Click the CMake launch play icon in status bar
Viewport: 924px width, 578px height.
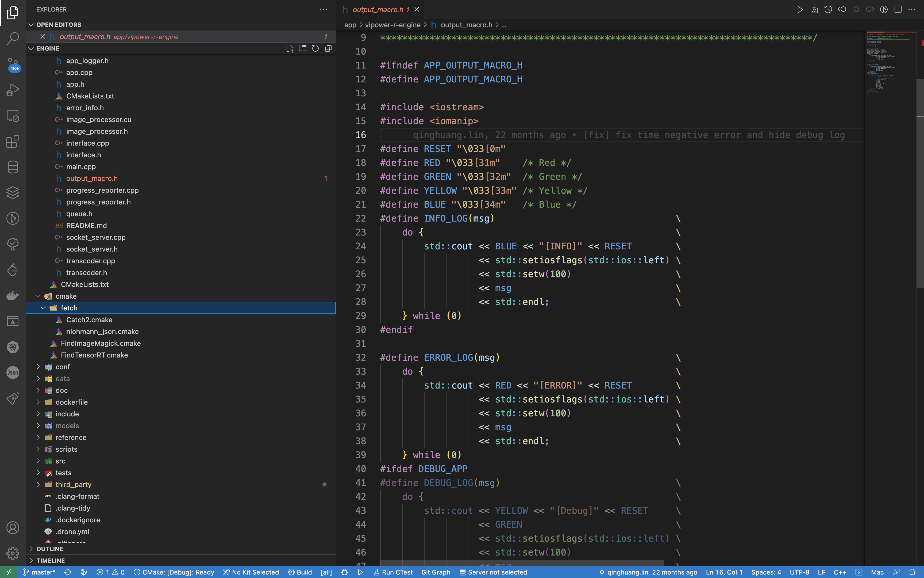pyautogui.click(x=360, y=572)
